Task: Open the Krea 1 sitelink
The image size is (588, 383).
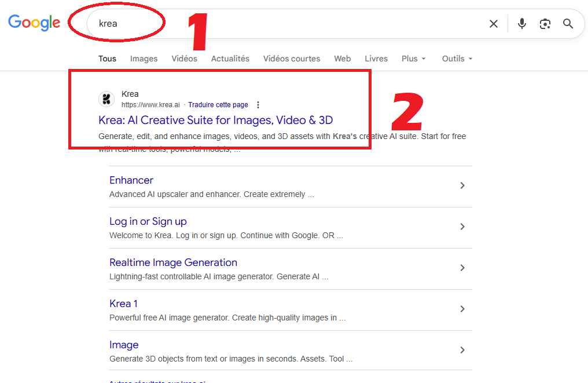Action: [123, 304]
